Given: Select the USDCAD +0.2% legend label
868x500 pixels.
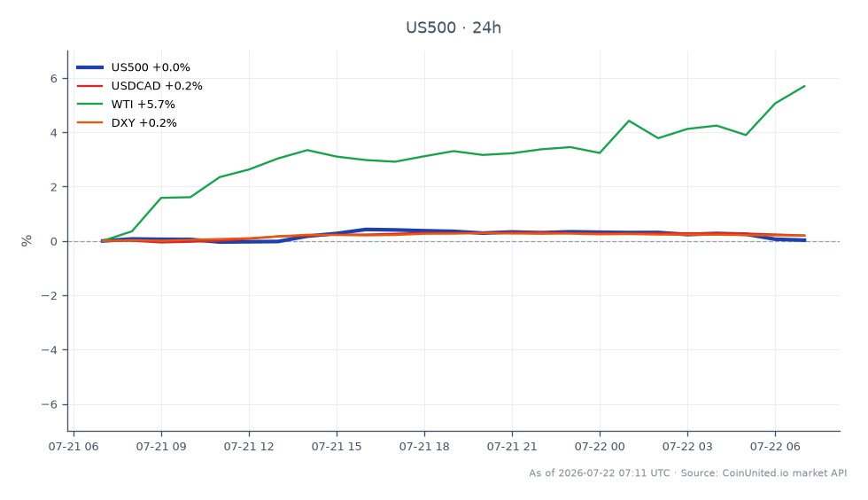Looking at the screenshot, I should (x=157, y=86).
